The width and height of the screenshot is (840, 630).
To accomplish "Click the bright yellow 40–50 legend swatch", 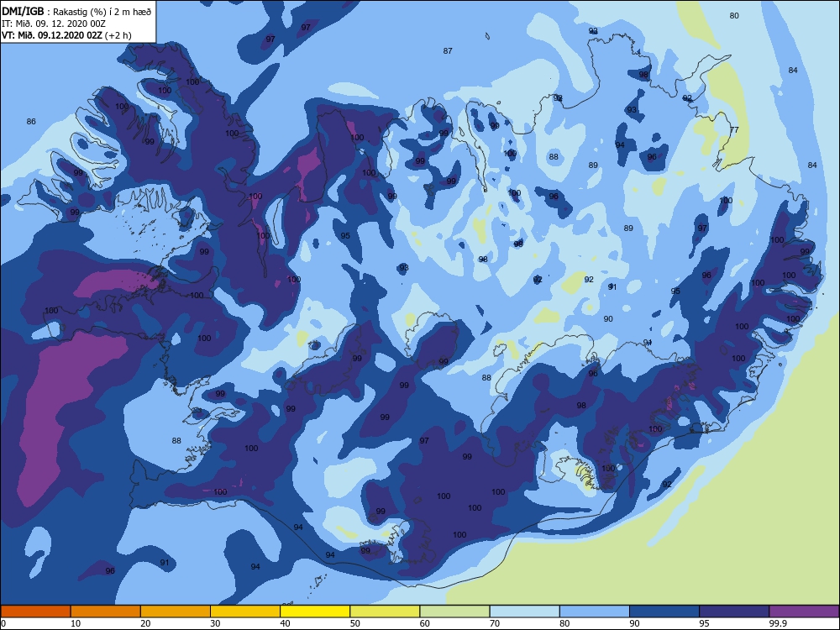I will coord(315,612).
